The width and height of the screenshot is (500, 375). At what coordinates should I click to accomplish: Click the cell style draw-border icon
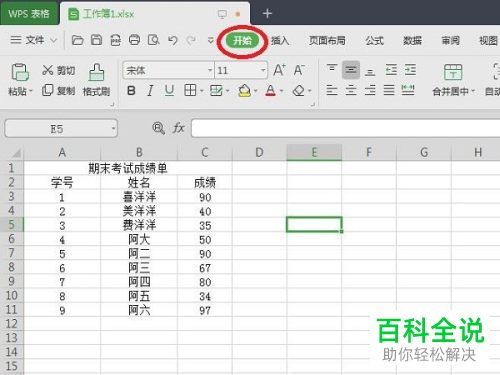click(x=216, y=90)
